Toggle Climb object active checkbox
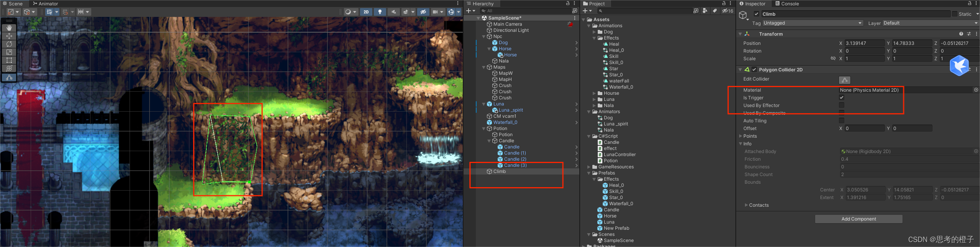Image resolution: width=980 pixels, height=247 pixels. [756, 14]
